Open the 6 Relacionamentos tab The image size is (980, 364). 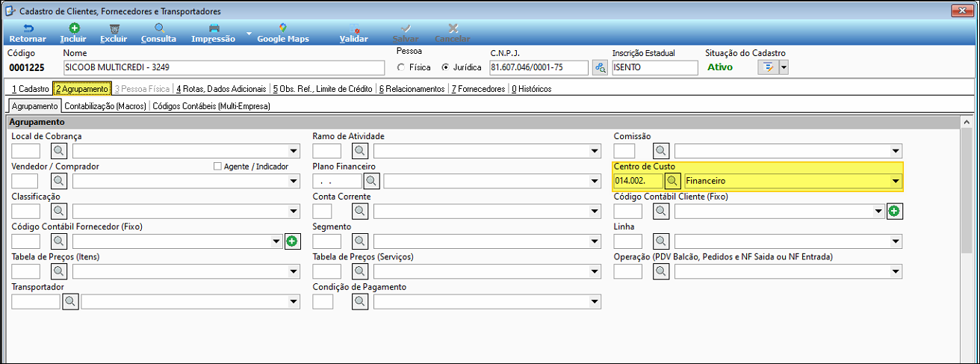click(411, 88)
